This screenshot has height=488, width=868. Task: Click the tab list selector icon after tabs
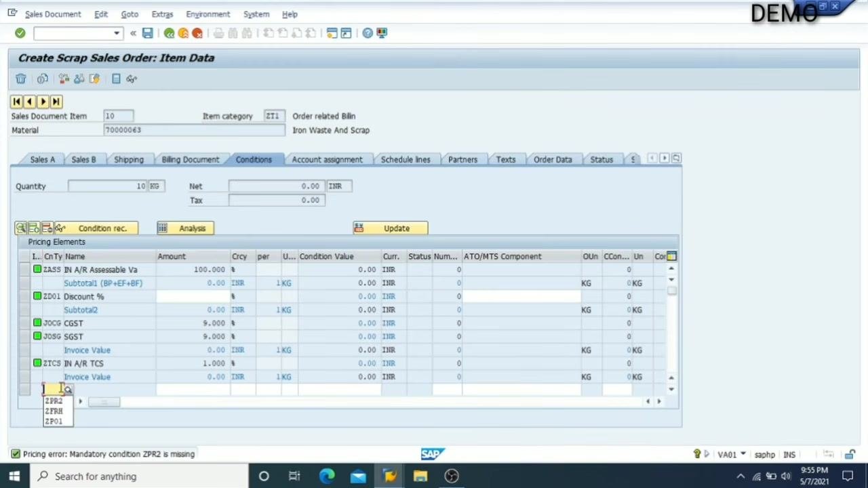(676, 159)
